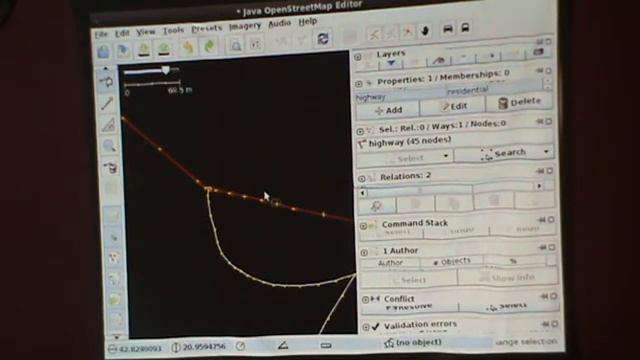Select the Draw nodes tool
The width and height of the screenshot is (640, 360).
107,104
